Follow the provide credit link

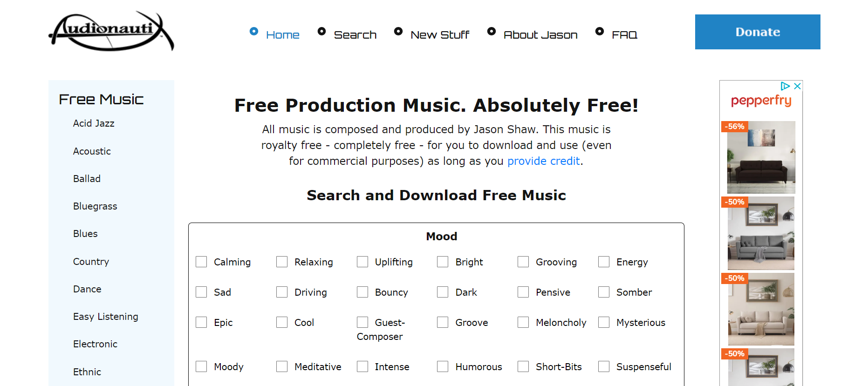(543, 161)
